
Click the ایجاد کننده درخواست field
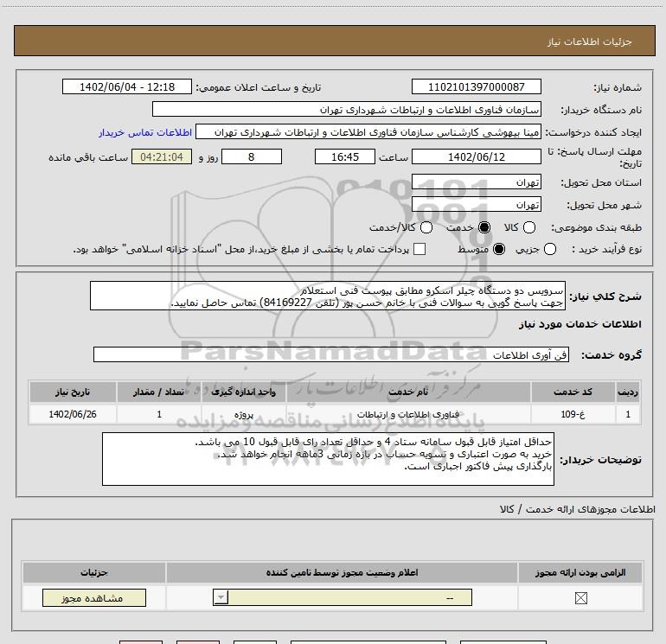(368, 132)
